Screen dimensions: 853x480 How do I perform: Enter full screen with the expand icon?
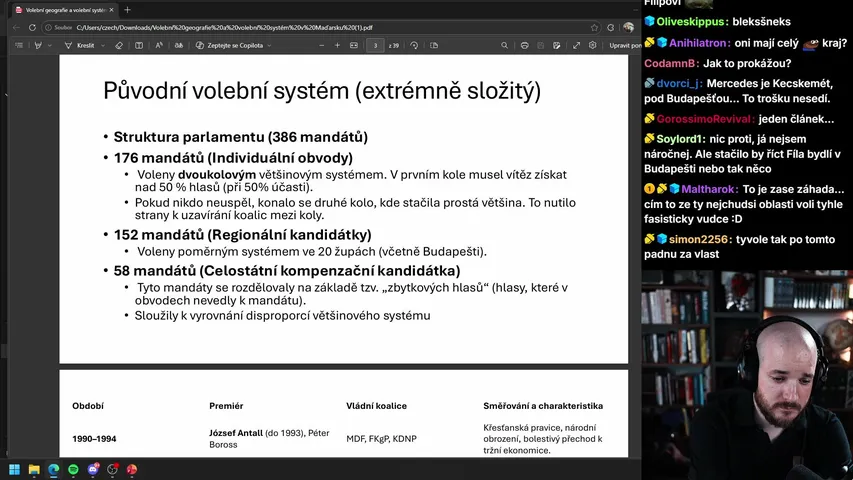[x=576, y=46]
